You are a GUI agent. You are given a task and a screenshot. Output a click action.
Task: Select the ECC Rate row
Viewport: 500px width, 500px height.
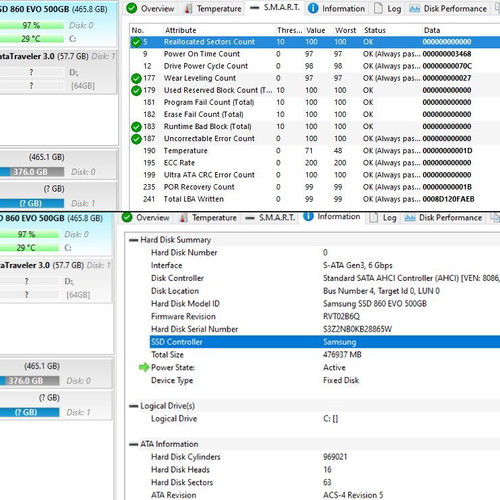pyautogui.click(x=315, y=163)
